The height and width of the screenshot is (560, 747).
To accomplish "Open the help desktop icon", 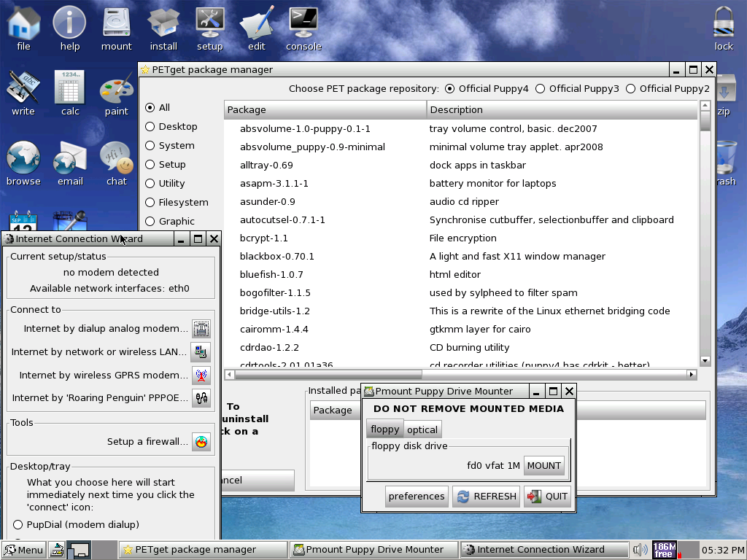I will coord(69,28).
